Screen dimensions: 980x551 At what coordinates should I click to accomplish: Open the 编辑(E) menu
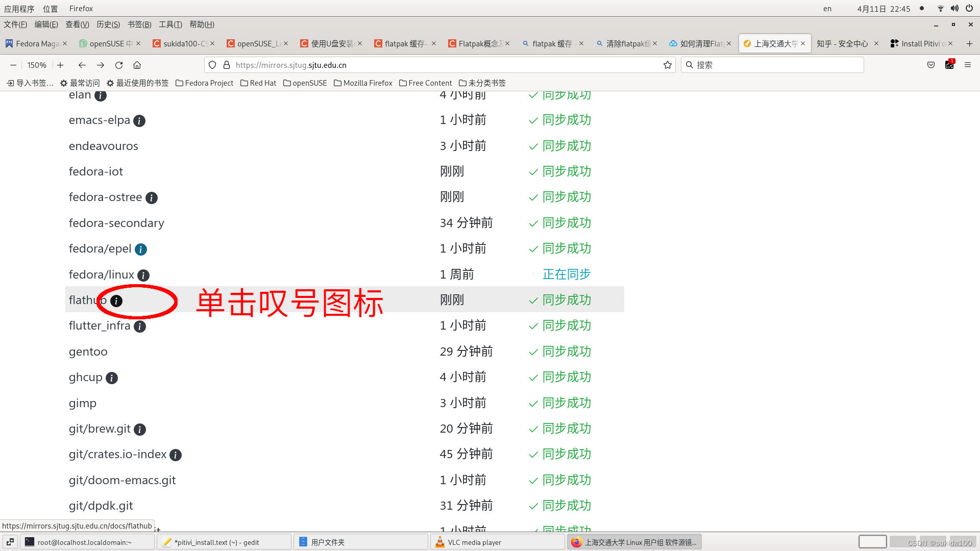pyautogui.click(x=46, y=24)
